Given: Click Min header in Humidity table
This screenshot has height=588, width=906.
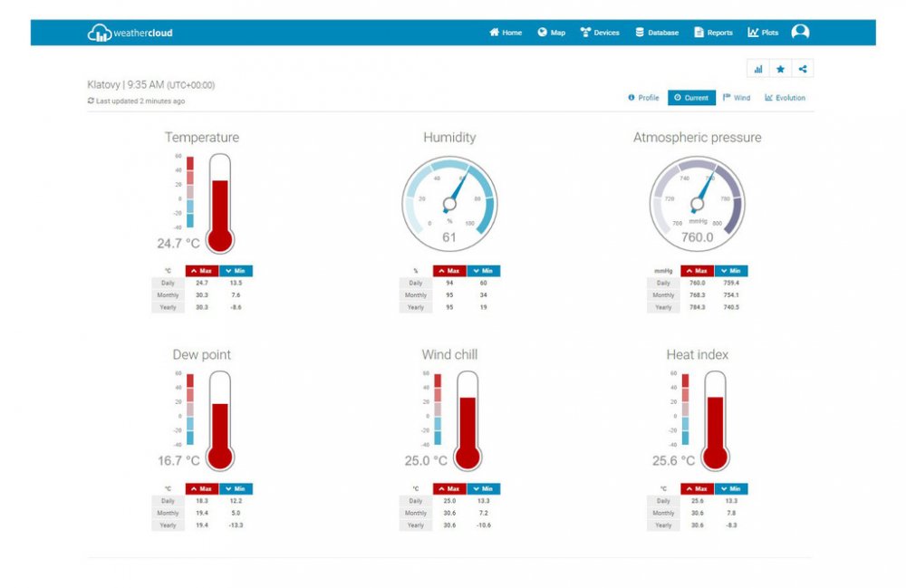Looking at the screenshot, I should [483, 271].
